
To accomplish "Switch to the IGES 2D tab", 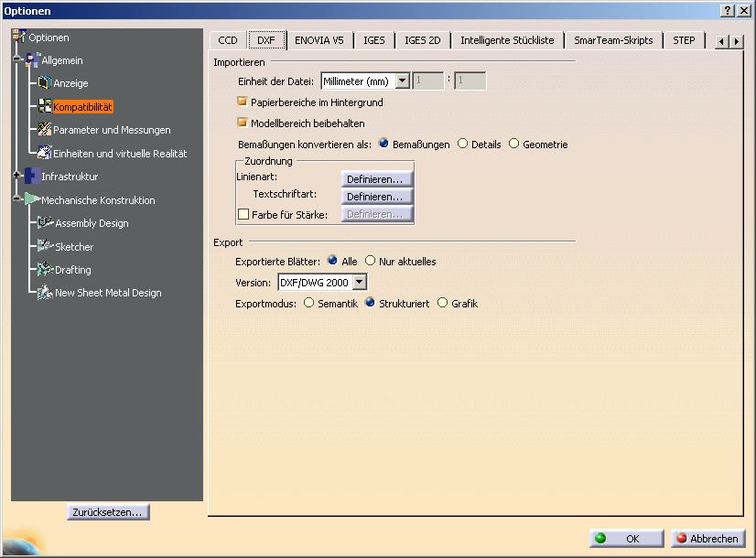I will click(x=422, y=40).
